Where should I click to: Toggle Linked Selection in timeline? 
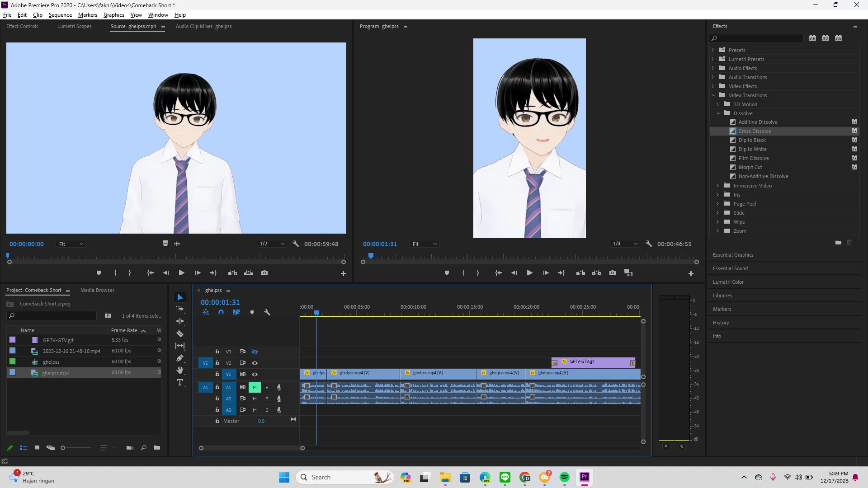click(x=236, y=312)
